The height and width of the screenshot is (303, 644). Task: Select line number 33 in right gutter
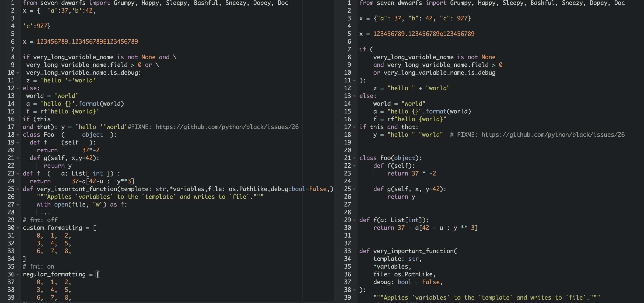[x=347, y=251]
